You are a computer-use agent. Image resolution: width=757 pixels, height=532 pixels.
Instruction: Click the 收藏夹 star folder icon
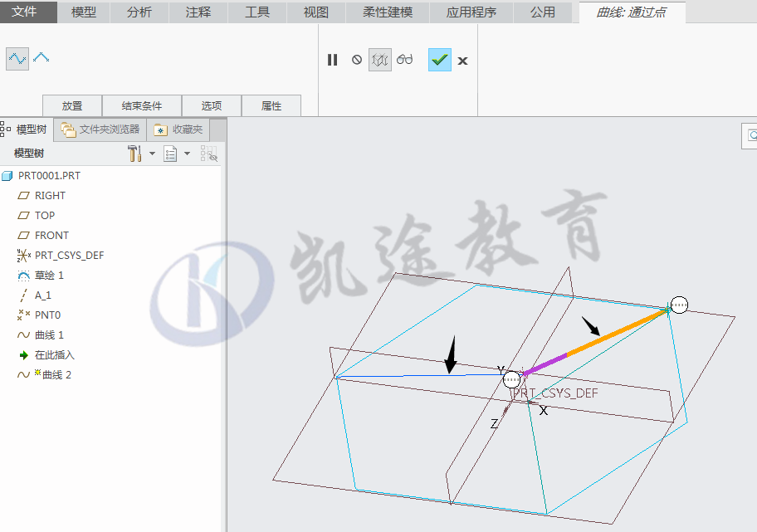click(x=160, y=129)
